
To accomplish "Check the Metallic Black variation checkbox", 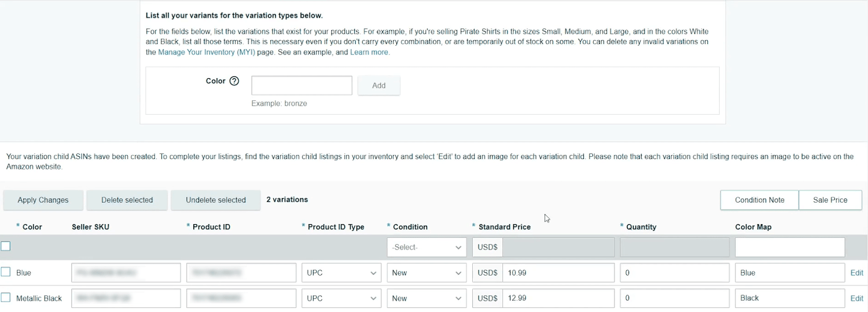I will click(6, 298).
